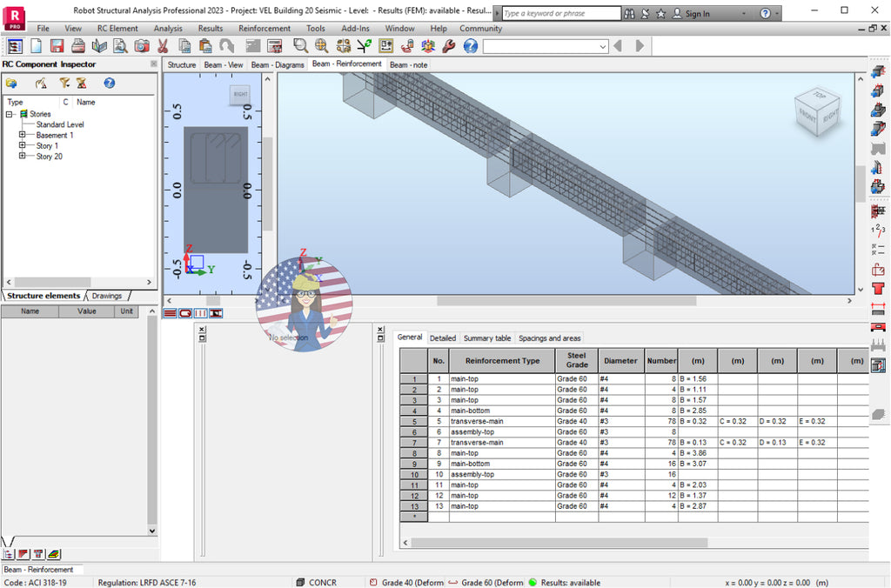Switch to the Beam - Diagrams tab

point(278,63)
